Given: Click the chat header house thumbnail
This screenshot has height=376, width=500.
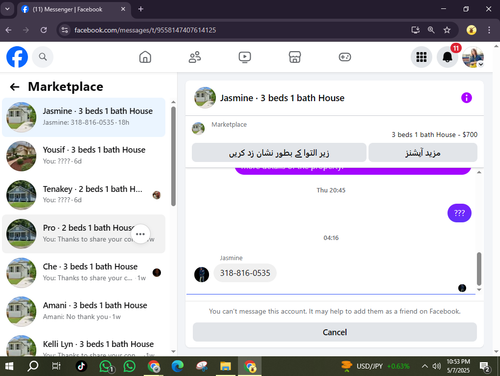Looking at the screenshot, I should [x=205, y=98].
